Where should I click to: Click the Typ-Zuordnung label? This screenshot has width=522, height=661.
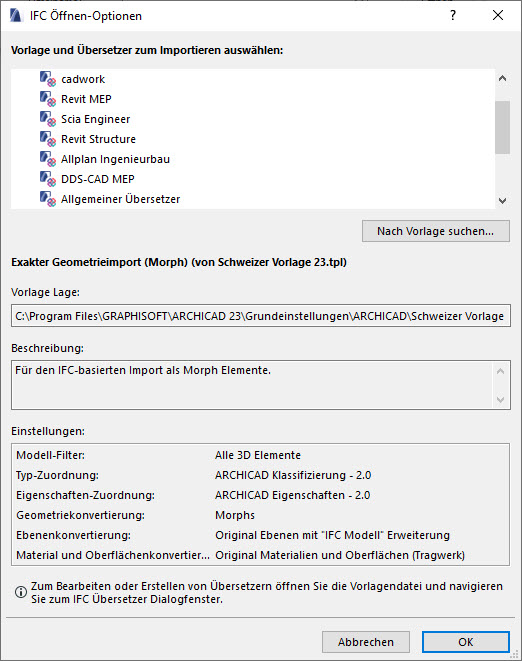pos(57,475)
